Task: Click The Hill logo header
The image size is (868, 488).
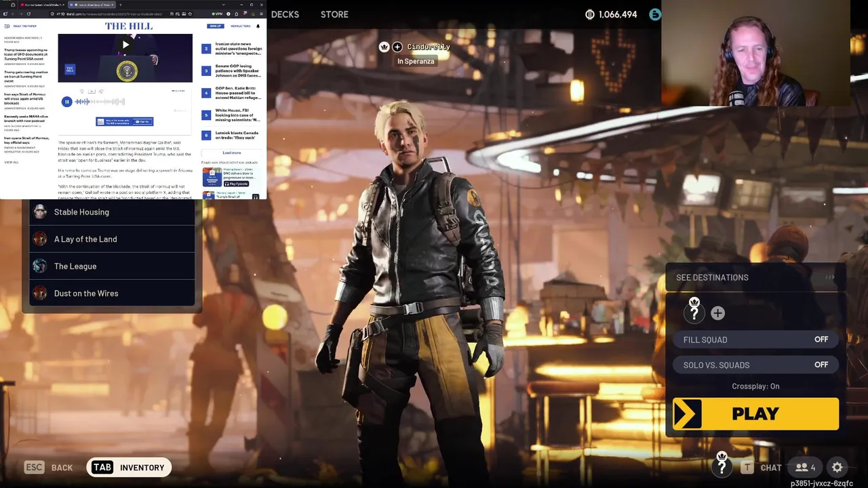Action: 129,26
